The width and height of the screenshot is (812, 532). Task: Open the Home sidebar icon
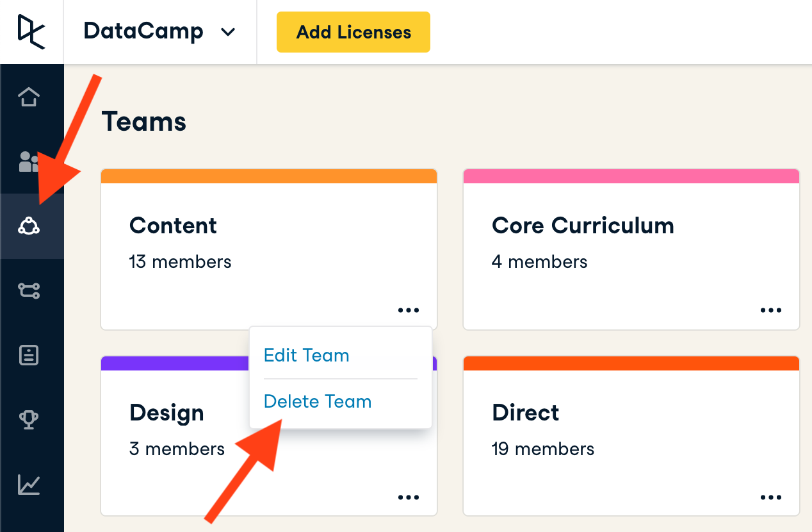tap(29, 97)
